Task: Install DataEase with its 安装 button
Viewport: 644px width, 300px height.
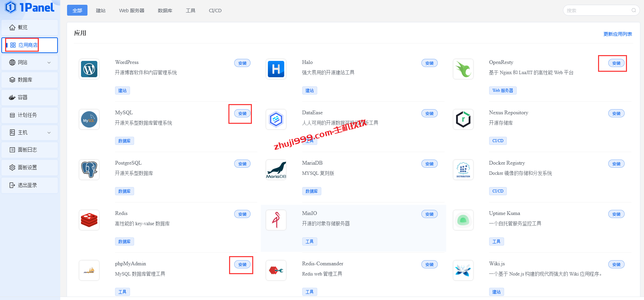Action: coord(430,113)
